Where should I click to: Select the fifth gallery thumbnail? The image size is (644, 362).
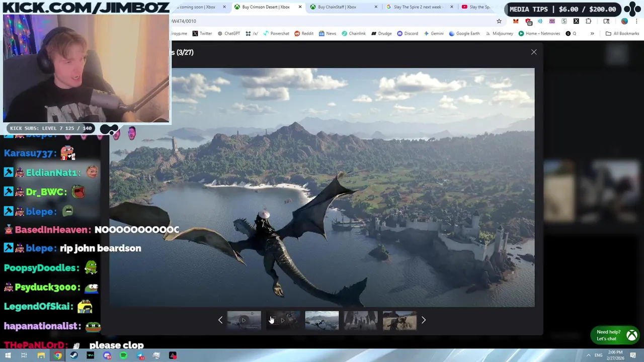(x=399, y=320)
